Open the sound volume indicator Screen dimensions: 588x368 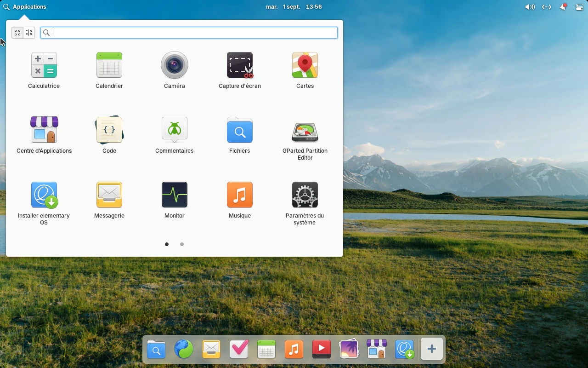click(530, 7)
